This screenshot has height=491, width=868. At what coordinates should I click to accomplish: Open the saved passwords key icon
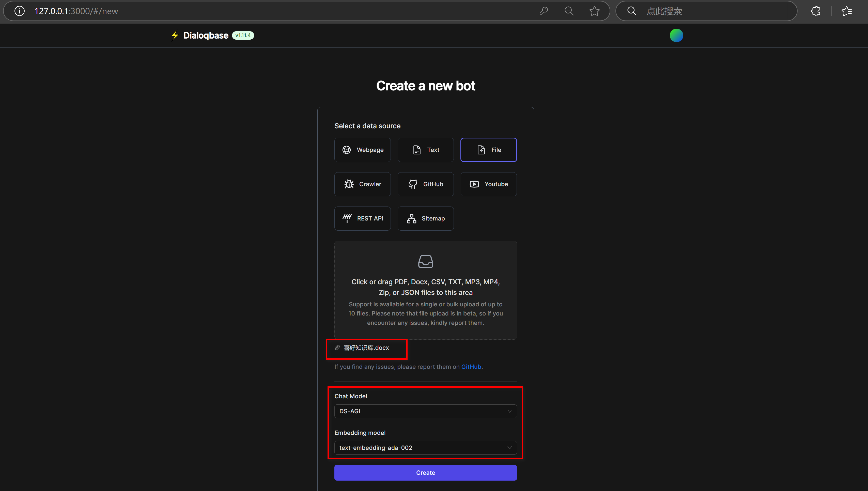coord(544,11)
